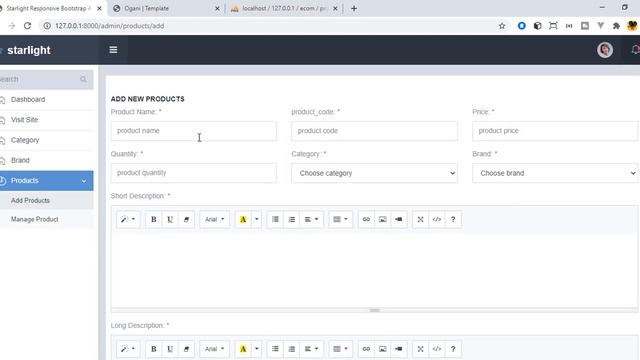Open table dropdown in Short Description editor
Image resolution: width=640 pixels, height=360 pixels.
click(340, 220)
